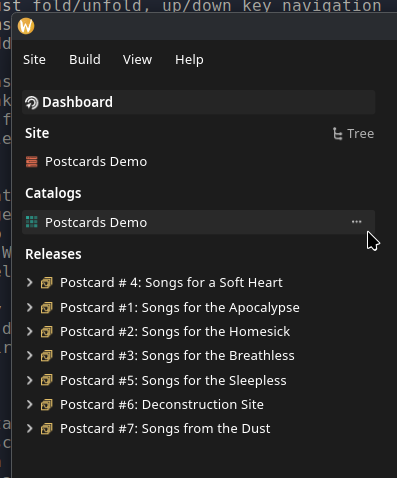Select the text Postcard # 4: Songs for a Soft Heart

click(171, 283)
